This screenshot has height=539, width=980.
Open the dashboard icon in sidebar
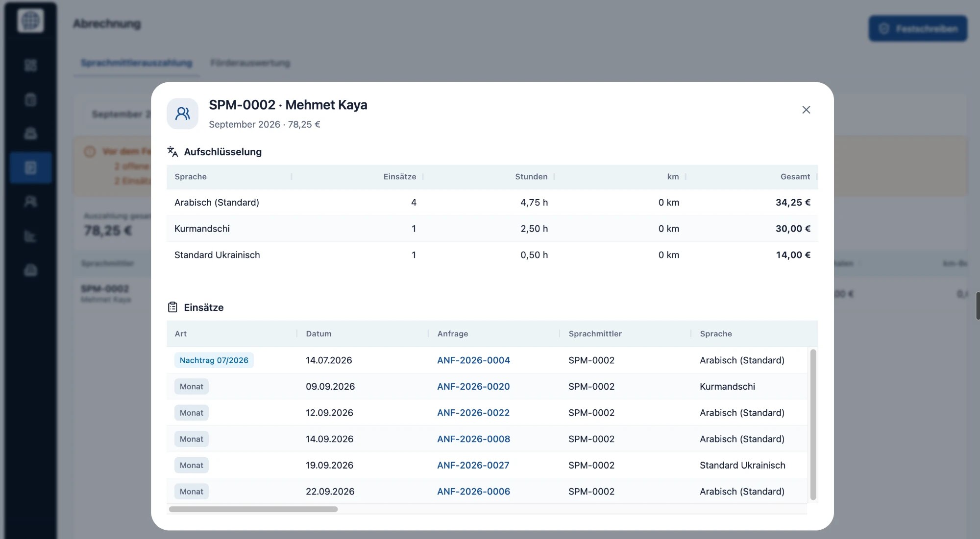(x=30, y=65)
